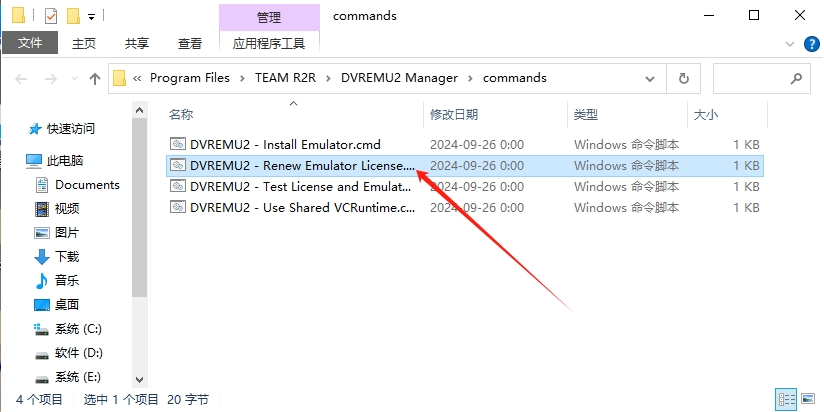Click commands breadcrumb in address bar
The width and height of the screenshot is (824, 412).
[514, 78]
